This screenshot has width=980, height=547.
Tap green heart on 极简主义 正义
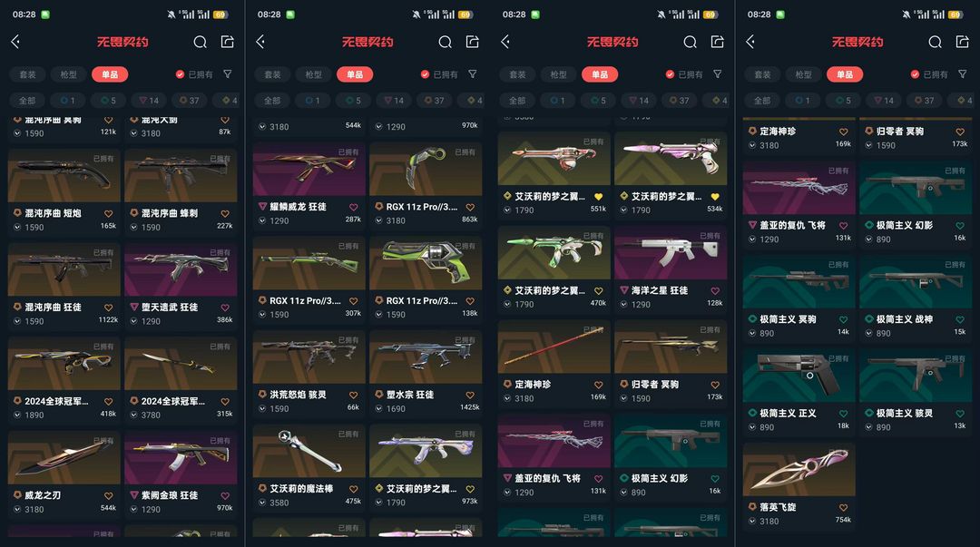[843, 414]
